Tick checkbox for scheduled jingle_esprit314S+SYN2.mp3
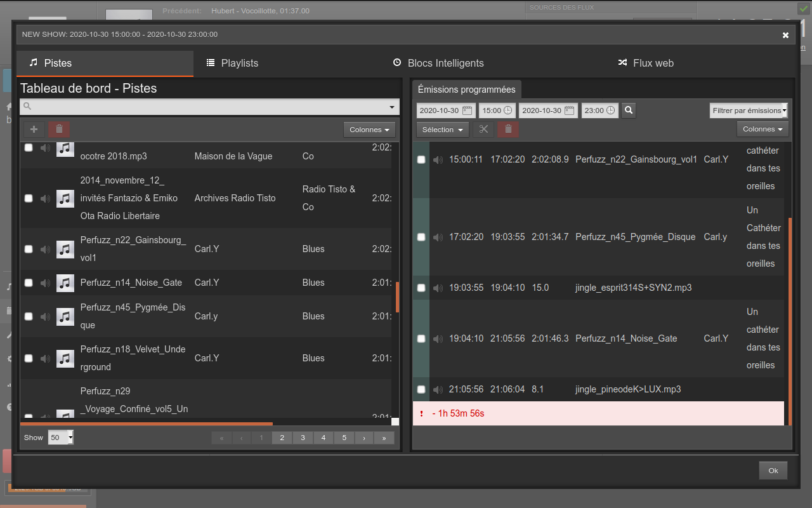This screenshot has width=812, height=508. pos(421,288)
